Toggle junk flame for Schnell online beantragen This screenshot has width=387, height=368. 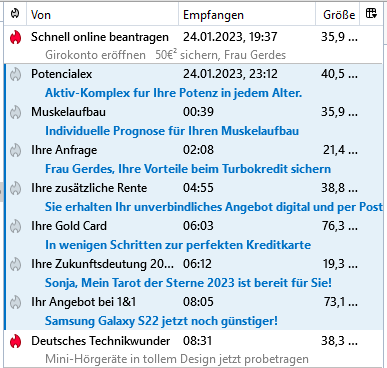15,37
